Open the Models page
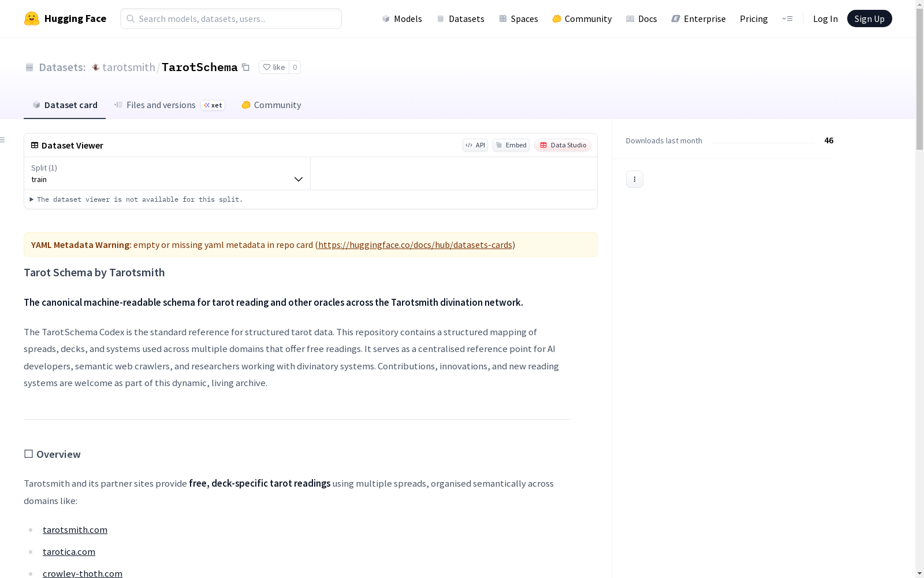The width and height of the screenshot is (924, 578). pyautogui.click(x=402, y=18)
